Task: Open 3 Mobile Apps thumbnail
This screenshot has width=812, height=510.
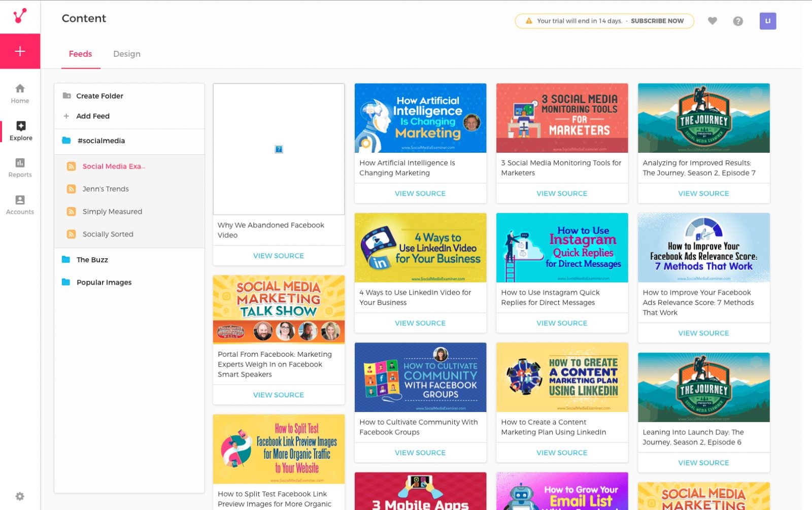Action: click(420, 491)
